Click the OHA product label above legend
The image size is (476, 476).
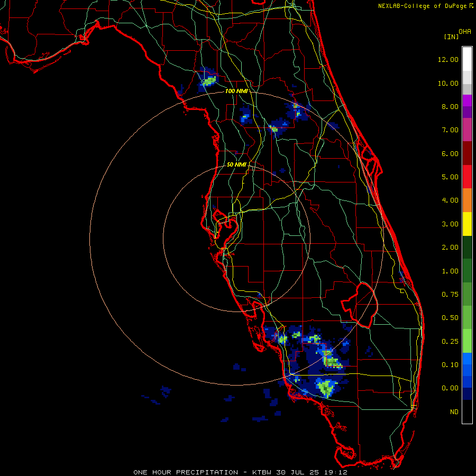[x=465, y=32]
